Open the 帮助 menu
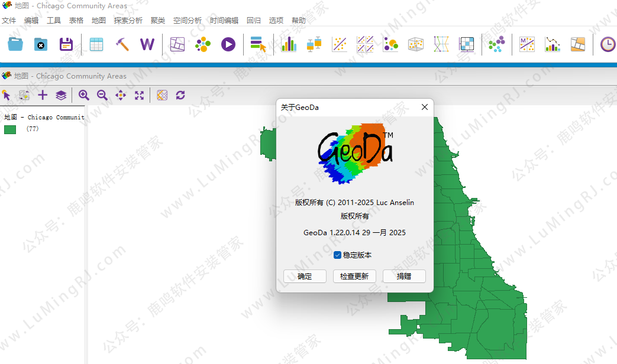Screen dimensions: 617x364 point(299,20)
